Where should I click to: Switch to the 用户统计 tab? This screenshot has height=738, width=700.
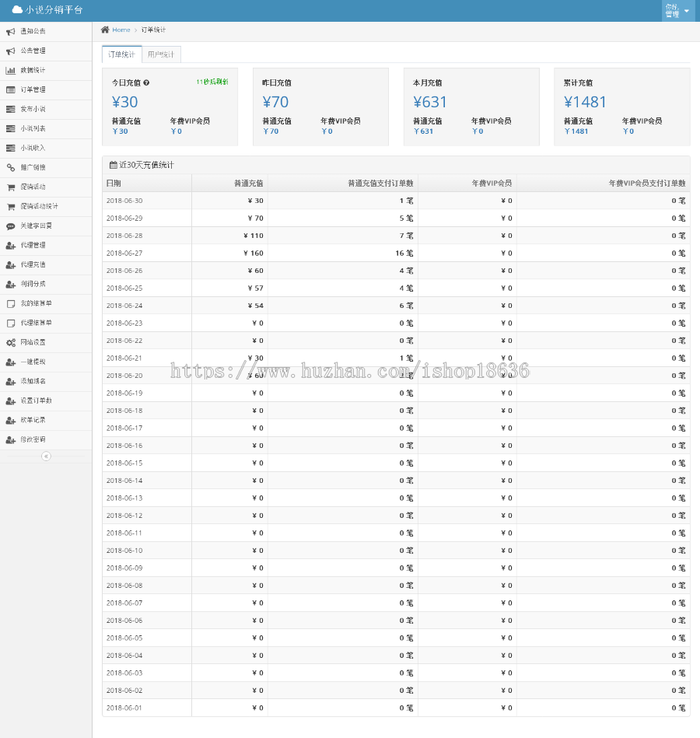click(162, 54)
